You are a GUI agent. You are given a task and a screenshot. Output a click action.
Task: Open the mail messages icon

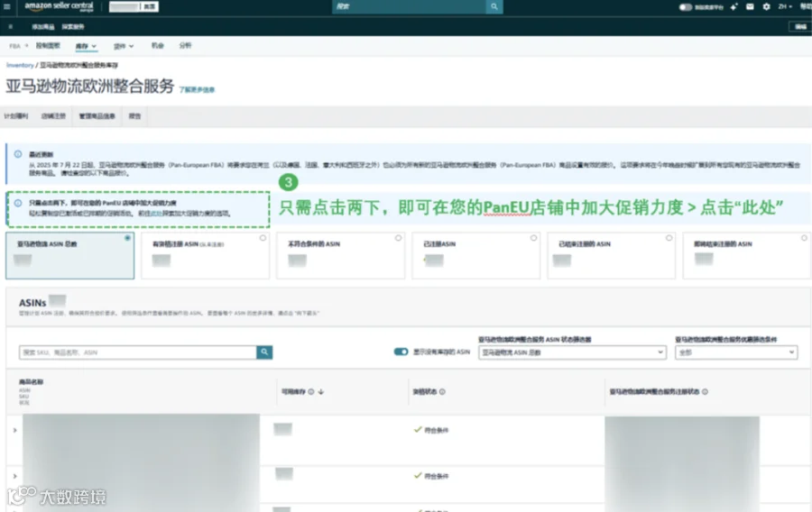coord(750,6)
